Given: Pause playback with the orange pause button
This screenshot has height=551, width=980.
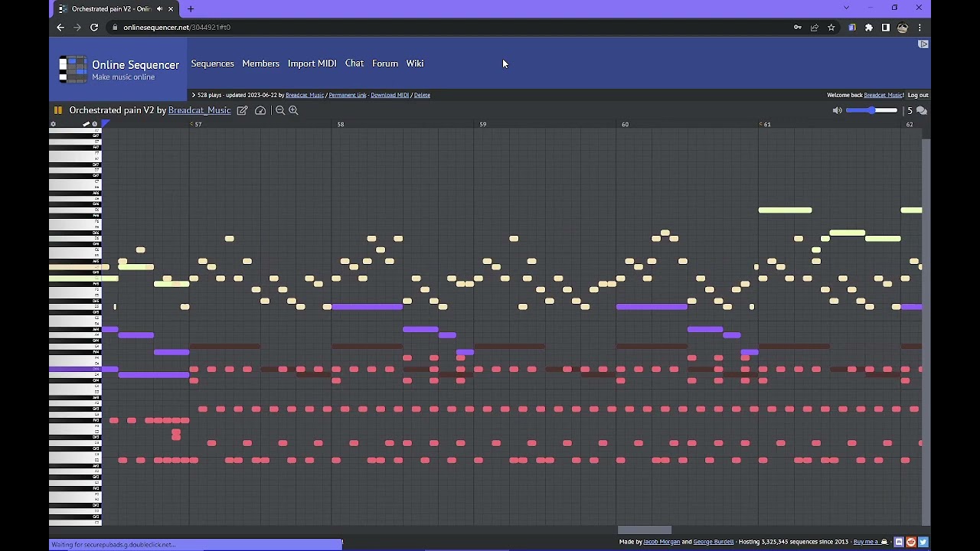Looking at the screenshot, I should pyautogui.click(x=57, y=110).
